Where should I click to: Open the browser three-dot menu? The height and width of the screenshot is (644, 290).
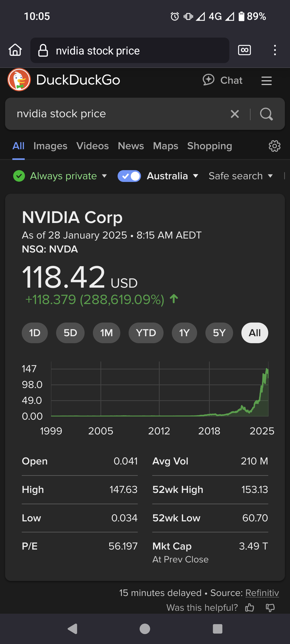[275, 50]
